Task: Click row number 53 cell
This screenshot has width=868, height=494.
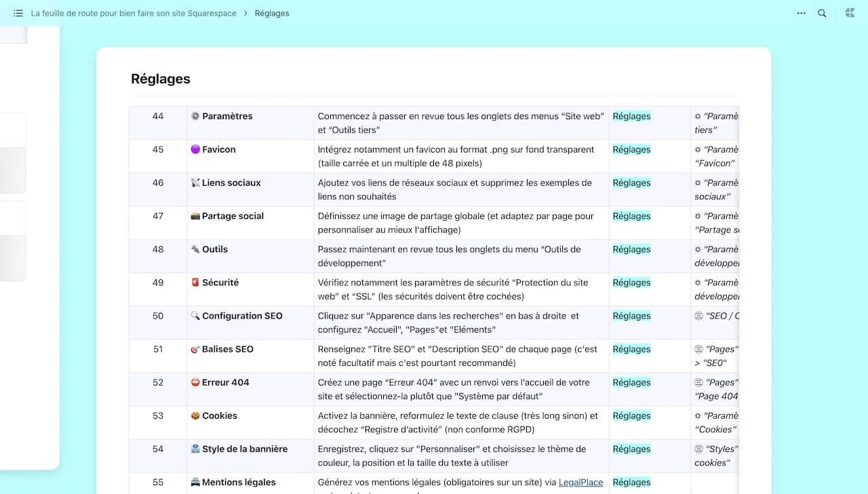Action: pos(158,422)
